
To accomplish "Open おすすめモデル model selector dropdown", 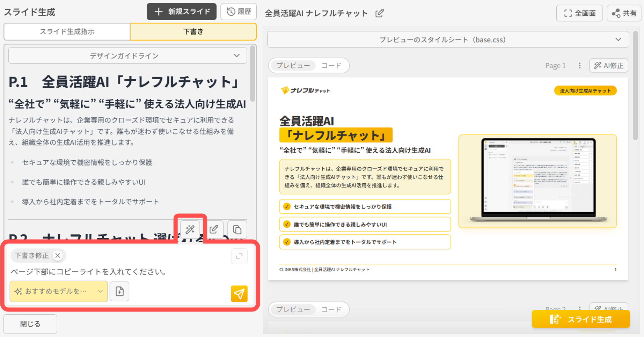I will (x=59, y=291).
